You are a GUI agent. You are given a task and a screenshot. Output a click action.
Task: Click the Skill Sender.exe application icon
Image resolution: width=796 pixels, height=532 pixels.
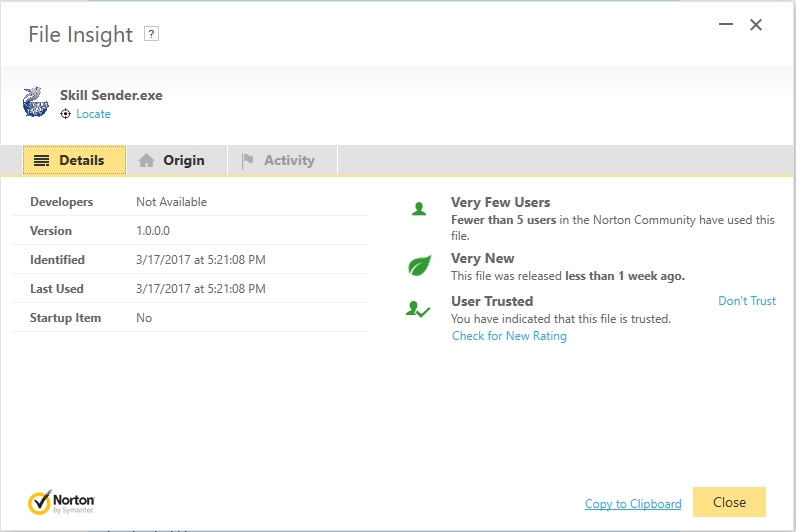pos(36,102)
